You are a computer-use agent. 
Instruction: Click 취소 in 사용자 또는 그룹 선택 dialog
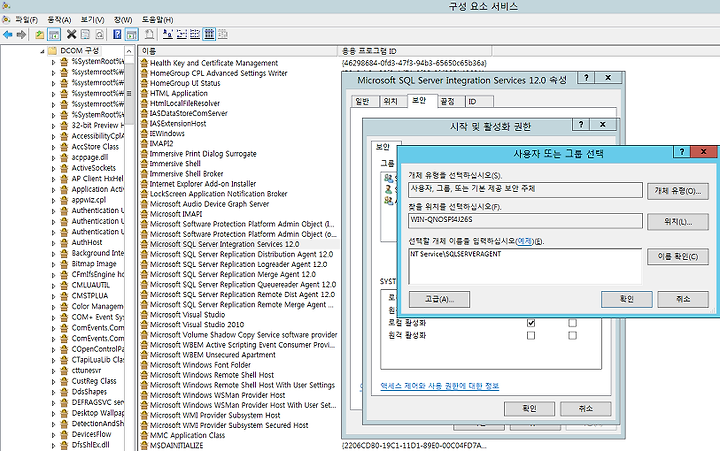[683, 299]
